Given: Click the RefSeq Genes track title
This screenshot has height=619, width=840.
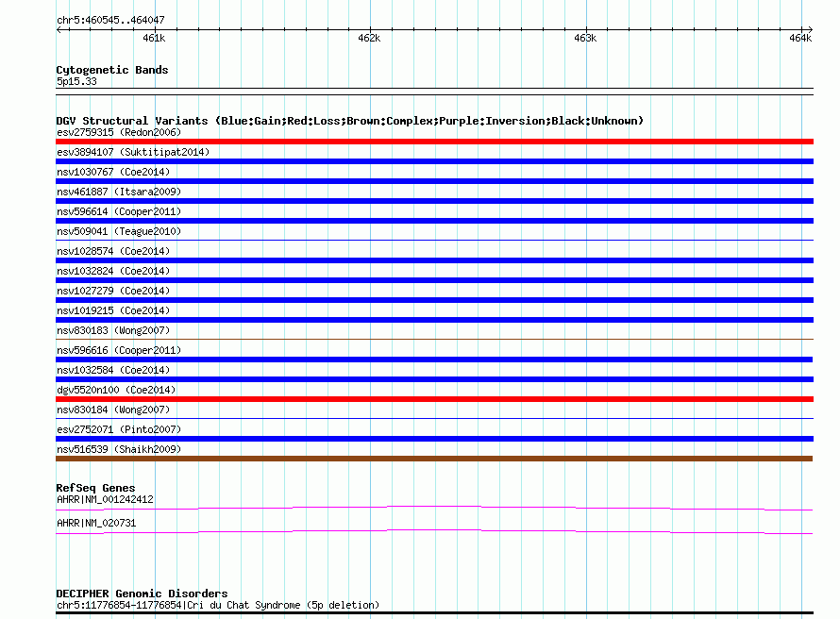Looking at the screenshot, I should coord(96,488).
